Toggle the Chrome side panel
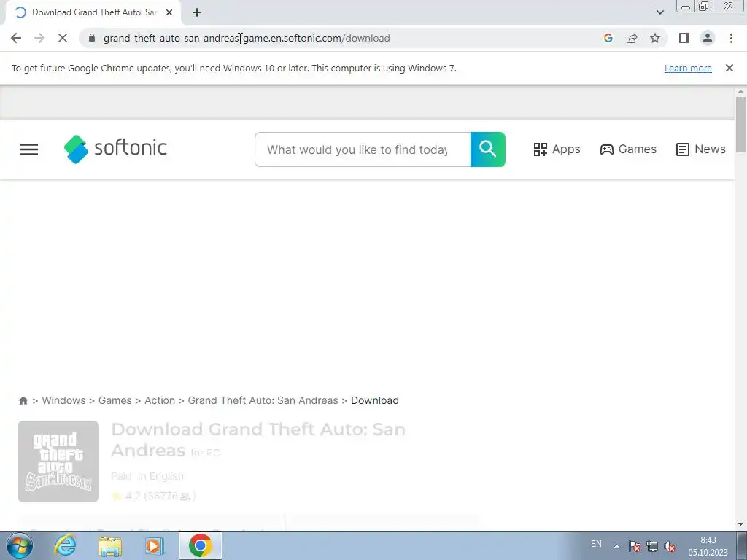 point(684,38)
